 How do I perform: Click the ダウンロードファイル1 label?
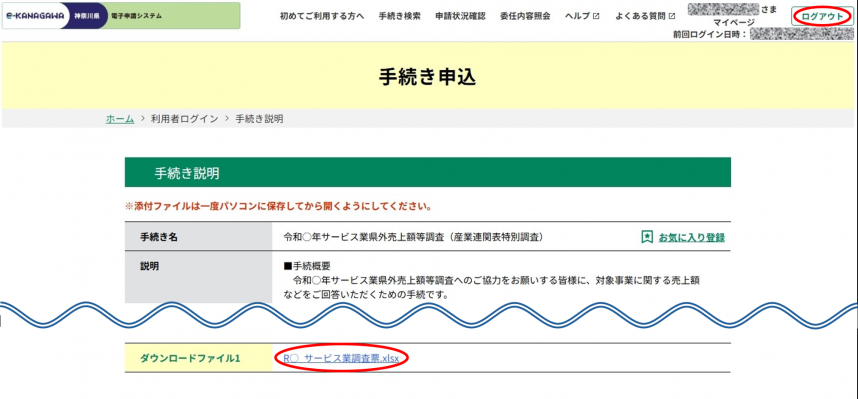(x=190, y=358)
